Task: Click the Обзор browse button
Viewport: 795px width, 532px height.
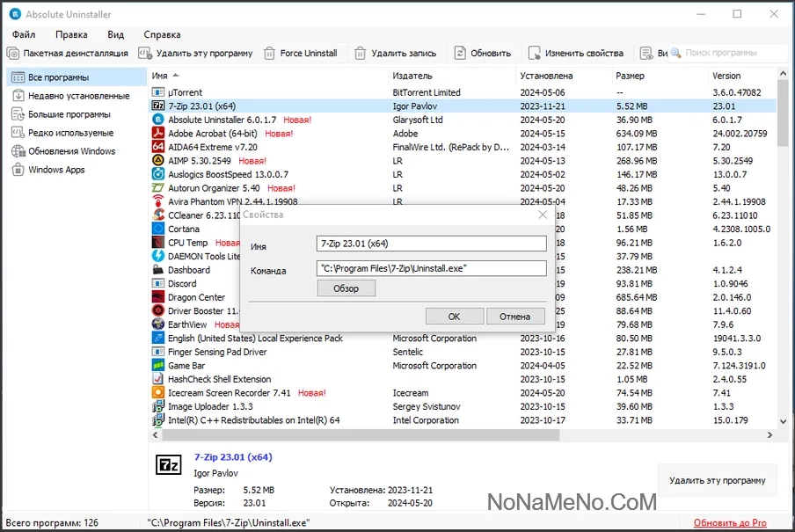Action: pos(346,288)
